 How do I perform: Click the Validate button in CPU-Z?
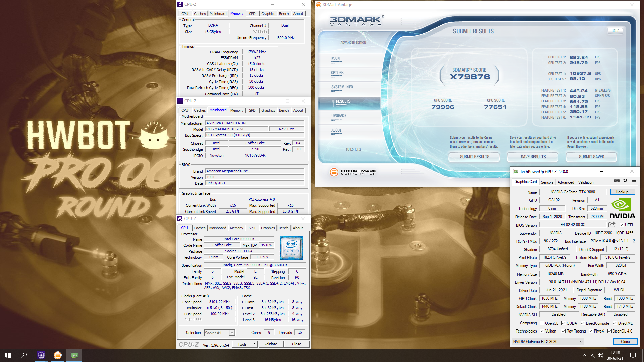coord(271,344)
